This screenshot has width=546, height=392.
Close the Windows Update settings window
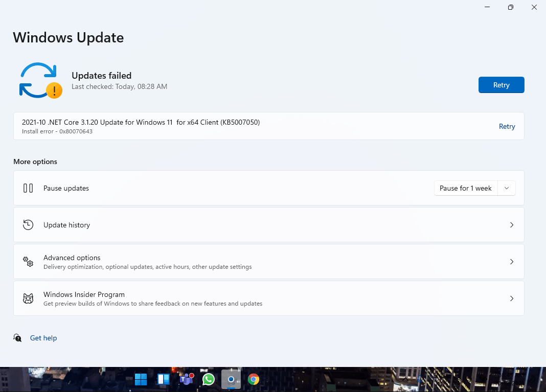pos(534,7)
